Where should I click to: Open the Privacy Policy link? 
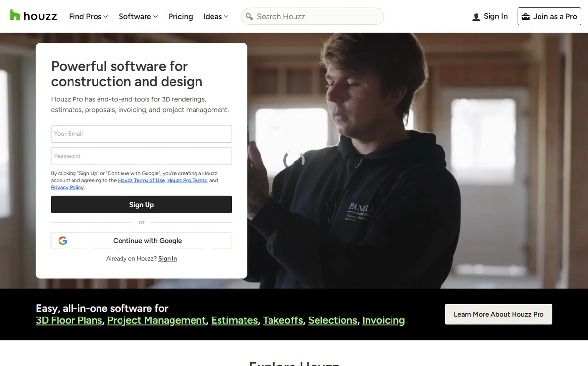[x=68, y=187]
